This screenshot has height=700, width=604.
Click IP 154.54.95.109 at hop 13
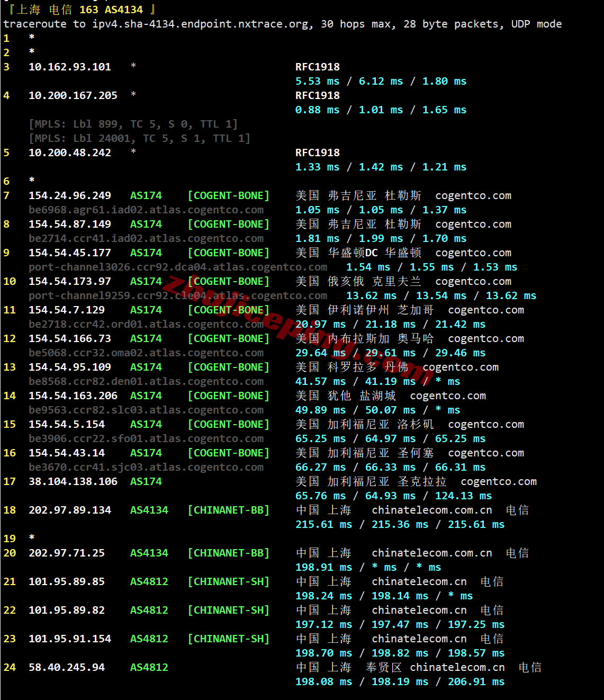[70, 367]
